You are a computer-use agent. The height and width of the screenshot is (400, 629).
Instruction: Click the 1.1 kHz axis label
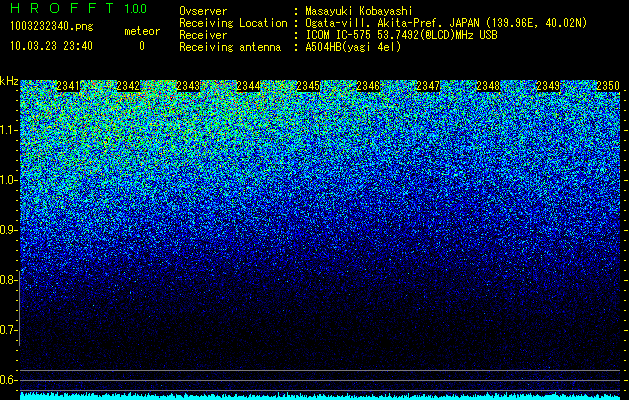(x=7, y=130)
